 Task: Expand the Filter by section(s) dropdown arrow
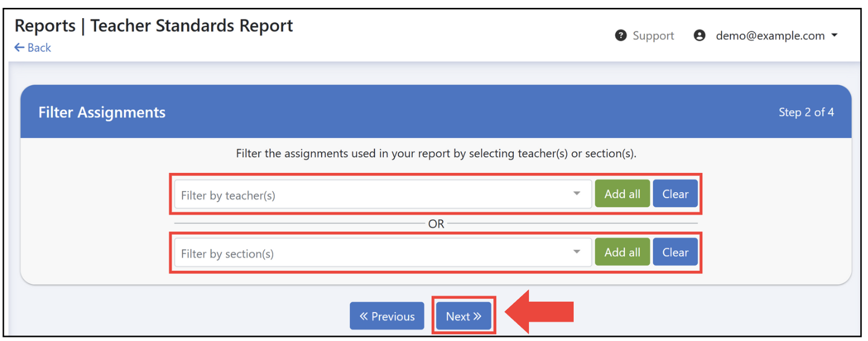tap(577, 252)
